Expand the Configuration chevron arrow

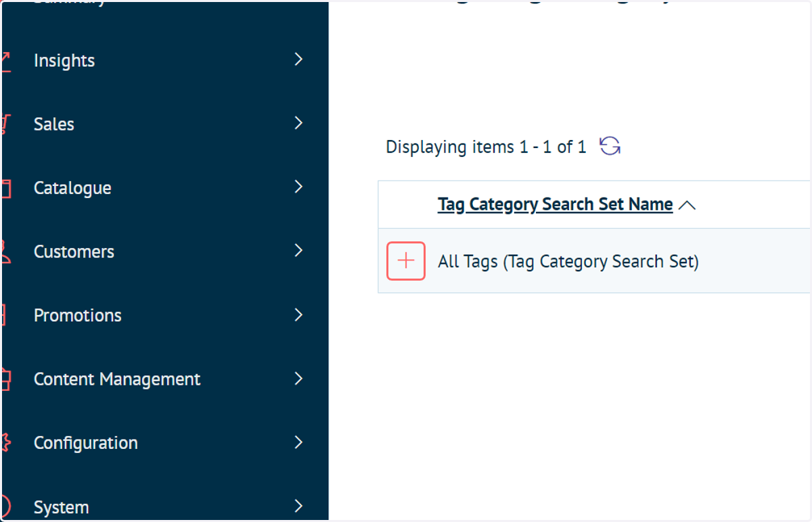coord(299,442)
